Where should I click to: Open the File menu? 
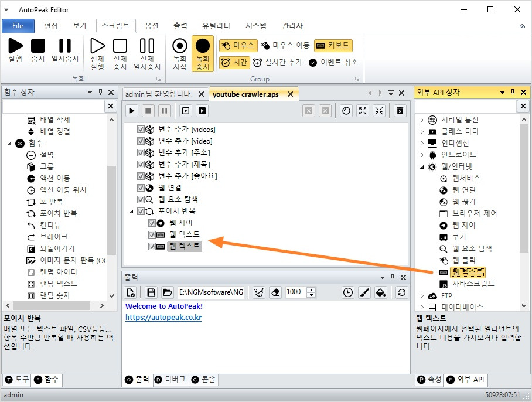point(18,26)
